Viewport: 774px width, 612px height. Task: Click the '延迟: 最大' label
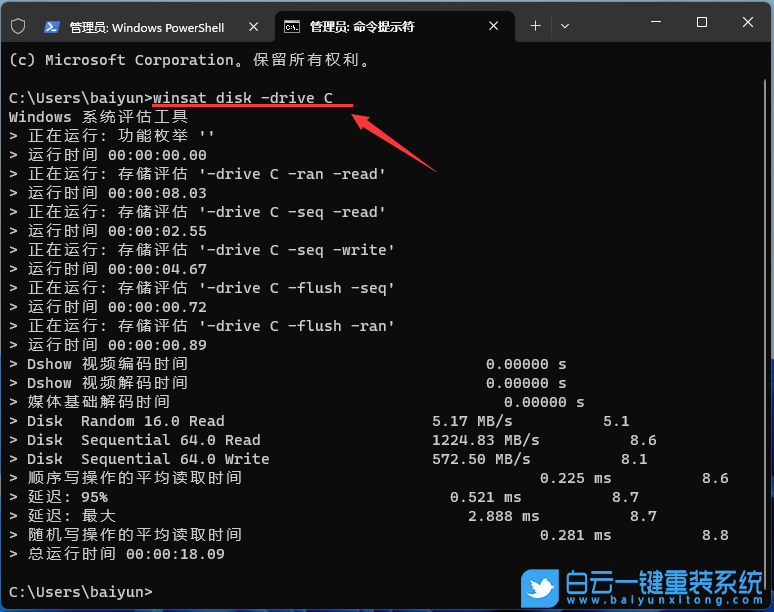point(72,516)
